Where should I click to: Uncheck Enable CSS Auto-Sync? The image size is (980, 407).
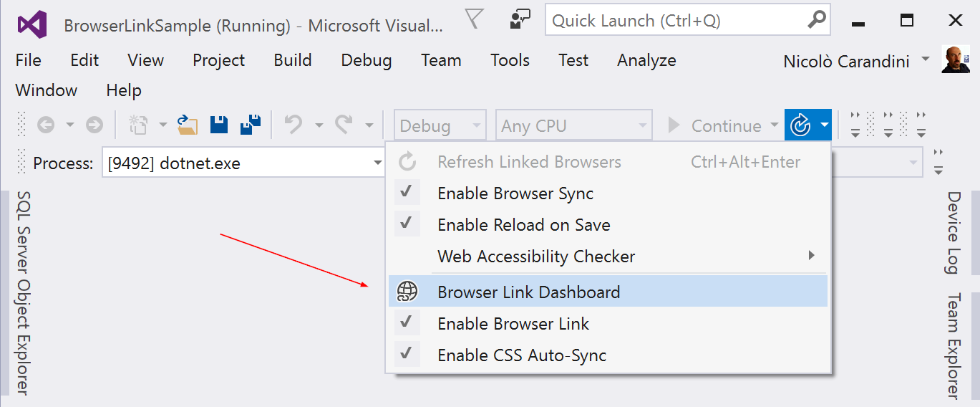[x=522, y=355]
